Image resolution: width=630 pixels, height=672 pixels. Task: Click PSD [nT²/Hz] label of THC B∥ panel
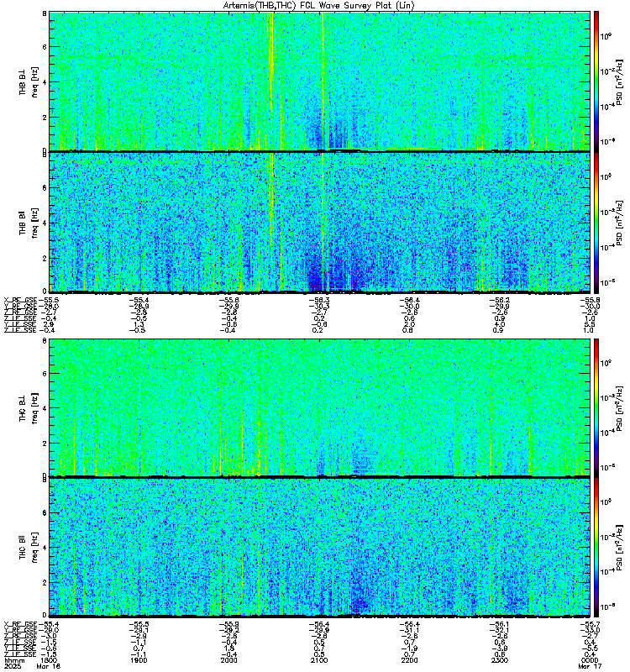point(619,548)
